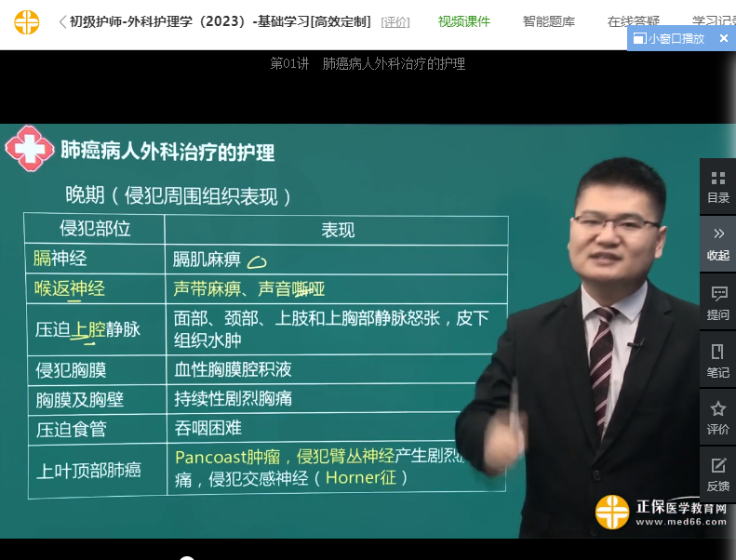The width and height of the screenshot is (736, 560).
Task: Open the 学习记录 tab
Action: click(x=713, y=21)
